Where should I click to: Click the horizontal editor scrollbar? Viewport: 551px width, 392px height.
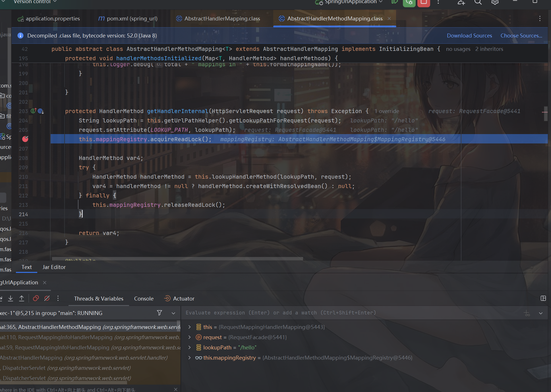177,259
